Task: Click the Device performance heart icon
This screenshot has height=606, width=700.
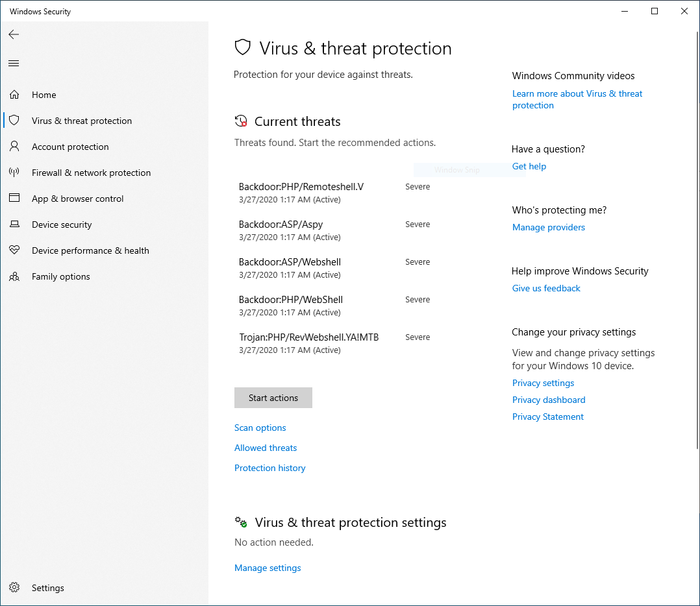Action: [x=14, y=250]
